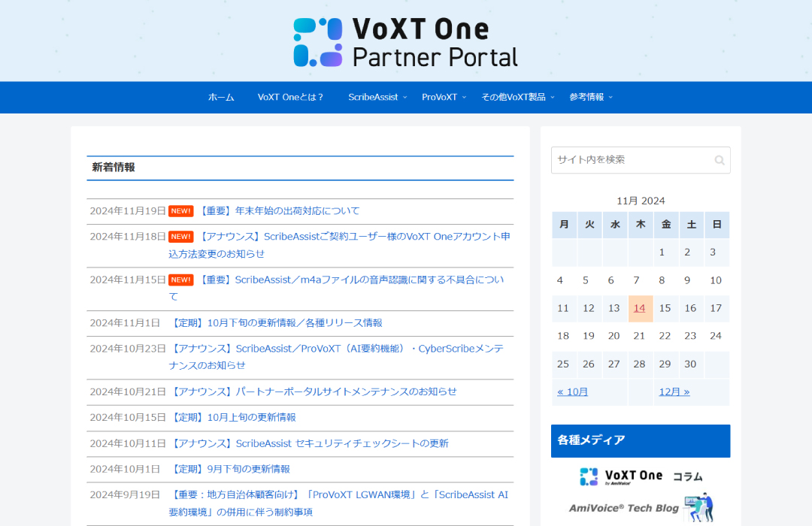The height and width of the screenshot is (526, 812).
Task: Go to the ホーム menu item
Action: (x=221, y=98)
